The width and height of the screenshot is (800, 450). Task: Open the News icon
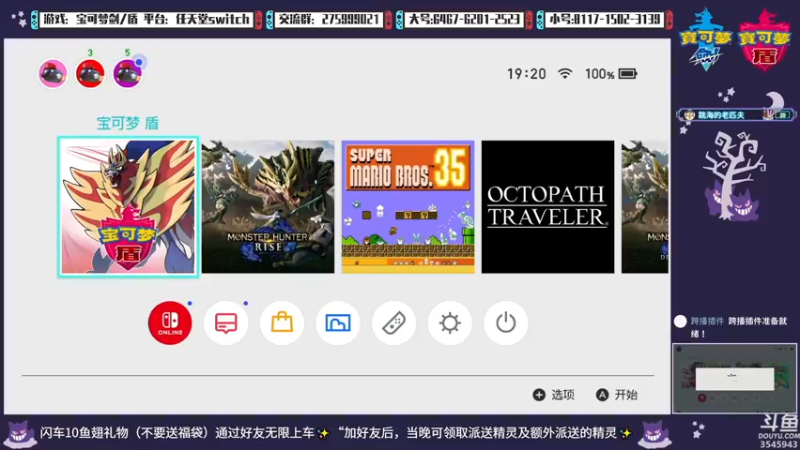click(x=226, y=323)
